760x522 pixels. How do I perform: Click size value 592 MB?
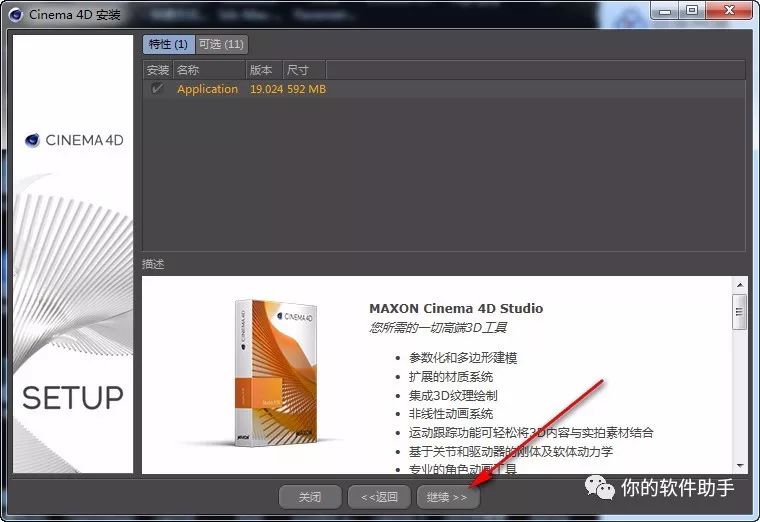click(x=306, y=89)
